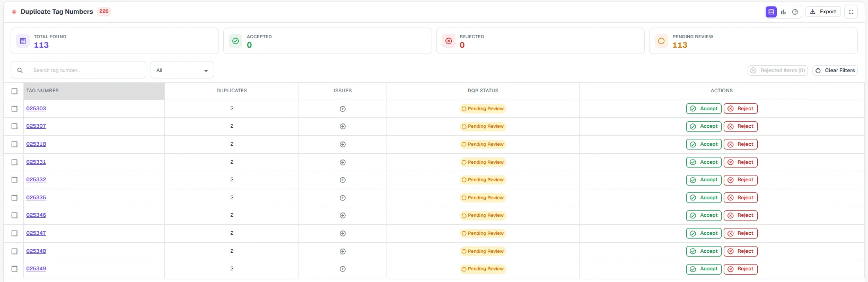The width and height of the screenshot is (868, 282).
Task: Open tag number 025307 link
Action: (36, 126)
